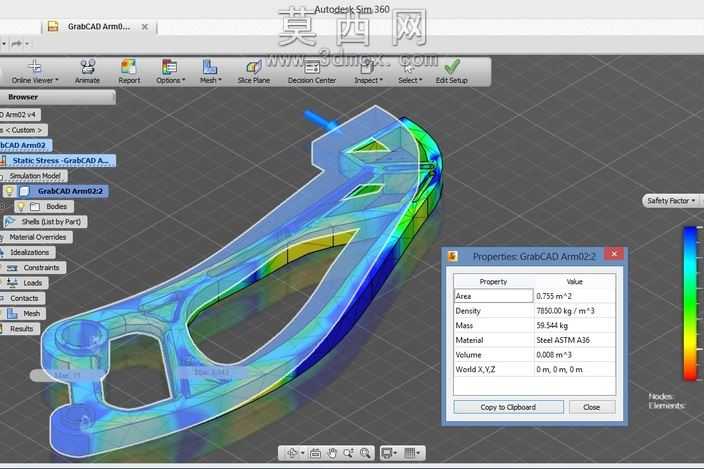This screenshot has width=704, height=469.
Task: Click the redo arrow in quick access bar
Action: coord(17,44)
